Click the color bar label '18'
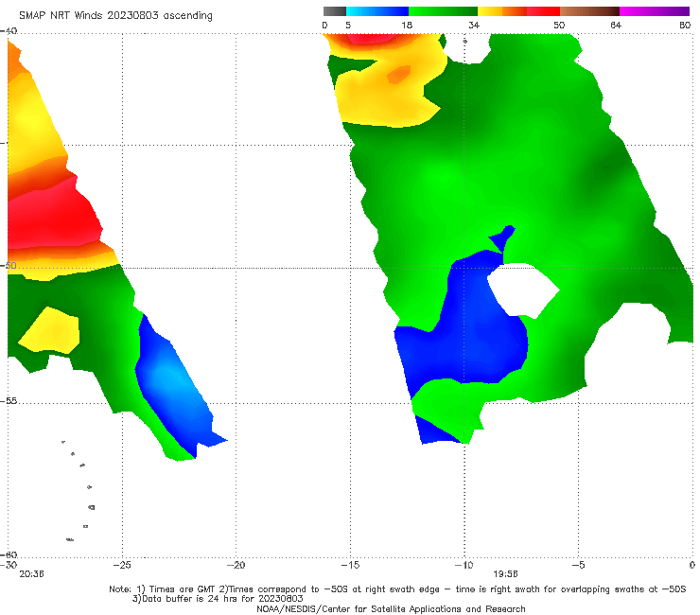The image size is (700, 615). click(407, 26)
